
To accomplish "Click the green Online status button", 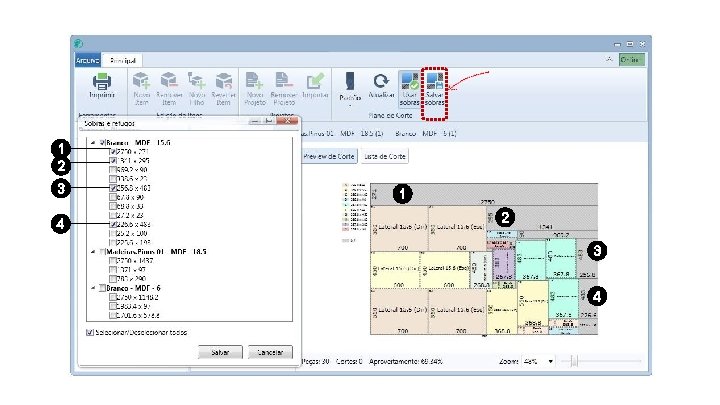I will click(x=632, y=59).
